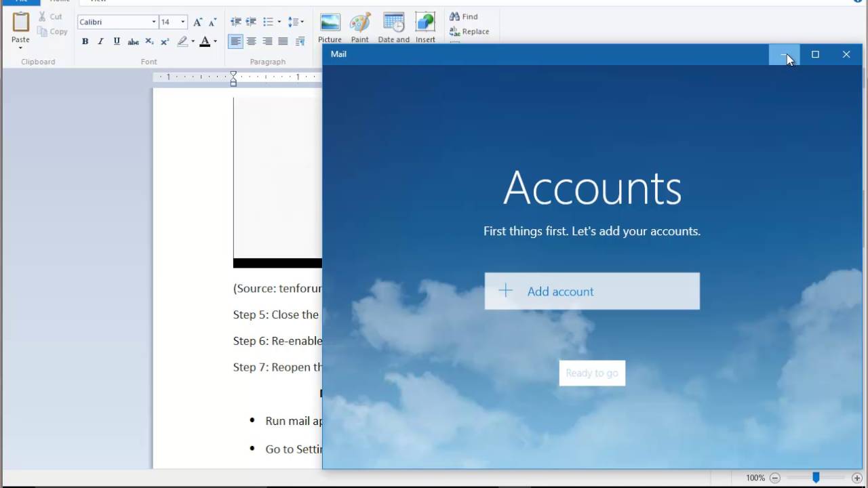Click the line spacing icon

[x=292, y=22]
